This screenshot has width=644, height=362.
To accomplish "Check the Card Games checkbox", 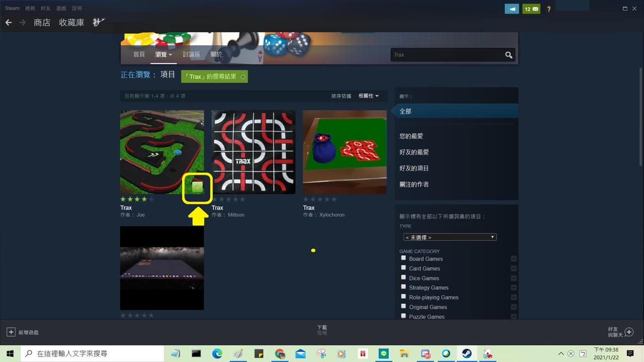I will 404,267.
